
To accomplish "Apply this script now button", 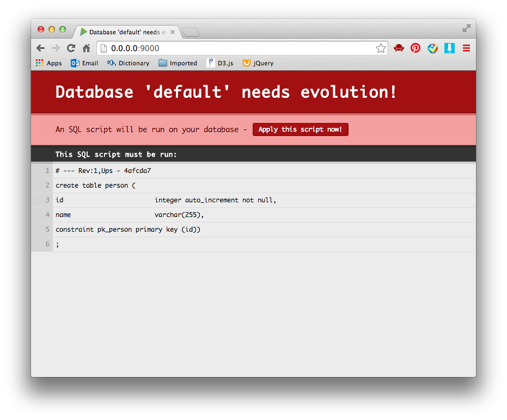I will click(301, 129).
